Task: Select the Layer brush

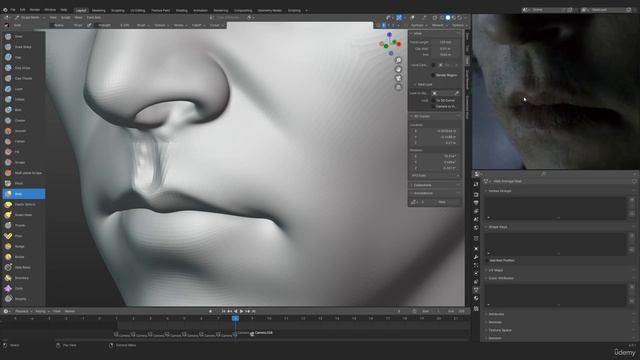Action: pyautogui.click(x=24, y=89)
